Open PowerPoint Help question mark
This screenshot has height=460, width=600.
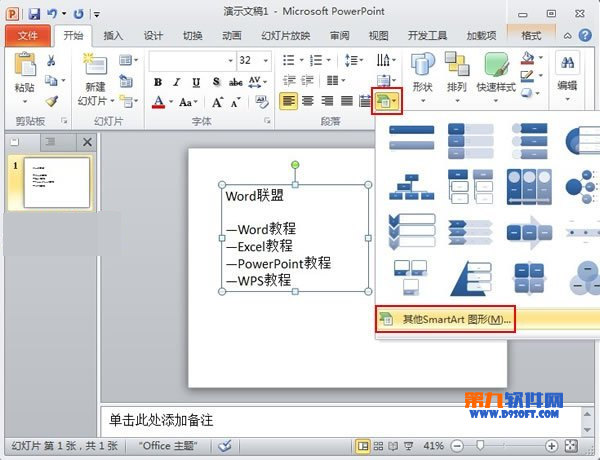(x=585, y=36)
